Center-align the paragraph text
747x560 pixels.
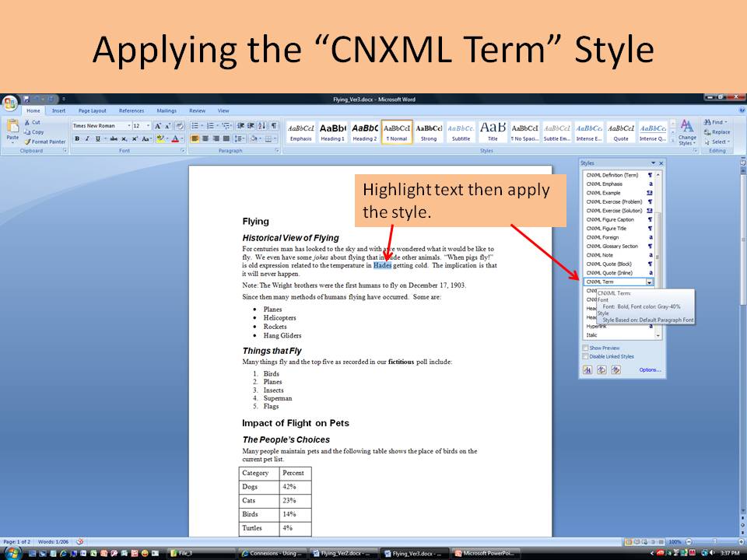(x=205, y=138)
